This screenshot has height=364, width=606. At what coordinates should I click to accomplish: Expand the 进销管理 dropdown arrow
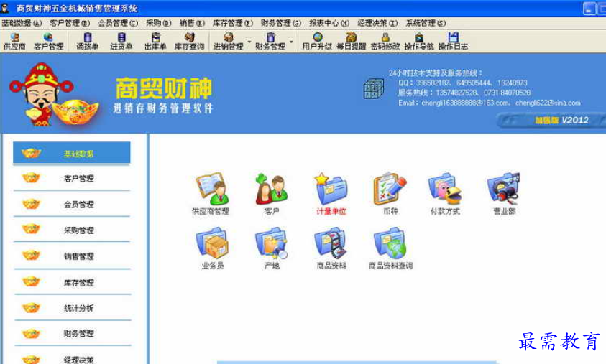point(249,42)
